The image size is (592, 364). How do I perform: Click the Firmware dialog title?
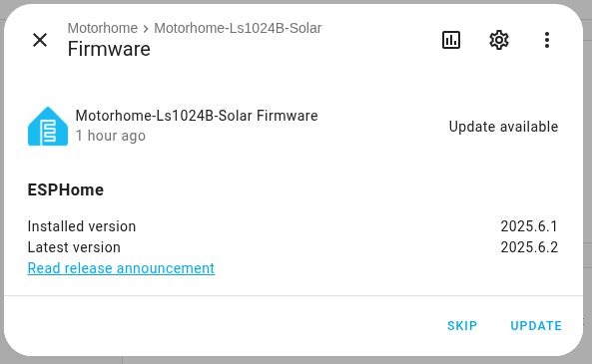[x=109, y=49]
